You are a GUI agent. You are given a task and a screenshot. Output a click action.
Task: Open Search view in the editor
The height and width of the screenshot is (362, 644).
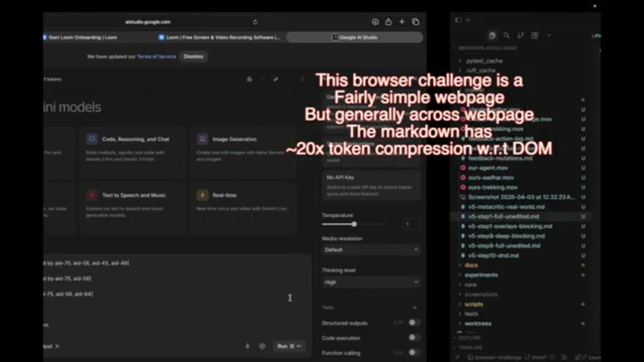(x=506, y=35)
